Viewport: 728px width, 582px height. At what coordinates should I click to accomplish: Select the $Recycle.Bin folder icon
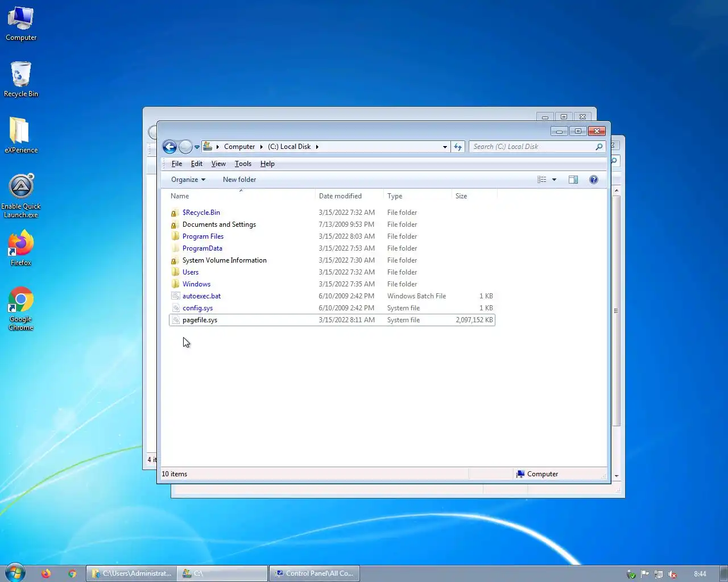tap(175, 213)
